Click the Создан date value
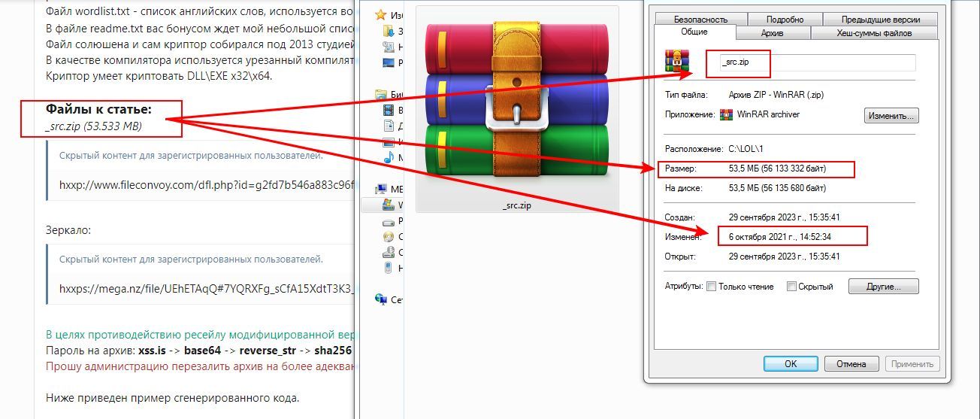The width and height of the screenshot is (980, 419). [x=784, y=217]
